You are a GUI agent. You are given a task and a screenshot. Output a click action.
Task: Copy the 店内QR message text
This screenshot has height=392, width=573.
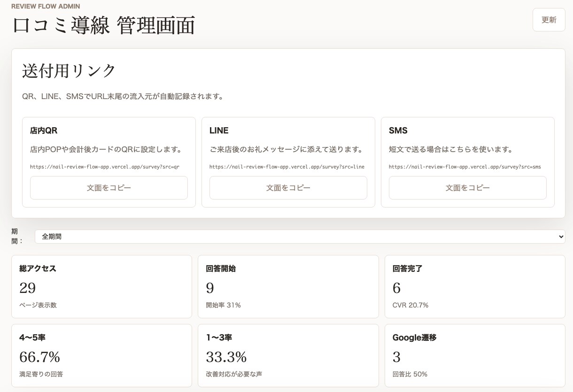click(109, 188)
